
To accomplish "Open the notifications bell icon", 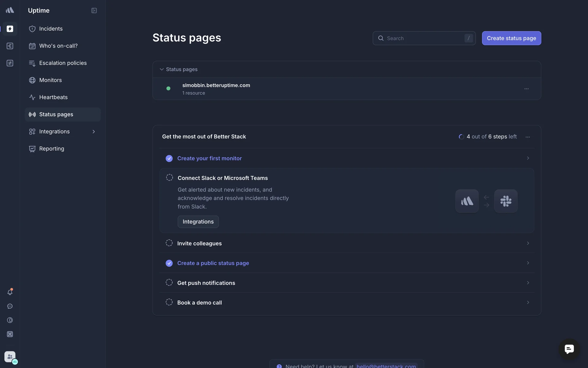I will click(10, 292).
